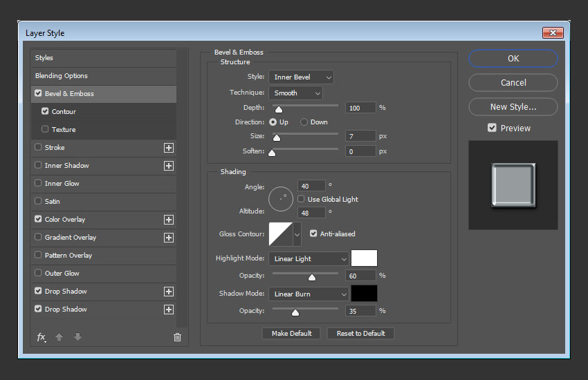The image size is (588, 380).
Task: Click the black shadow color swatch
Action: pos(364,294)
